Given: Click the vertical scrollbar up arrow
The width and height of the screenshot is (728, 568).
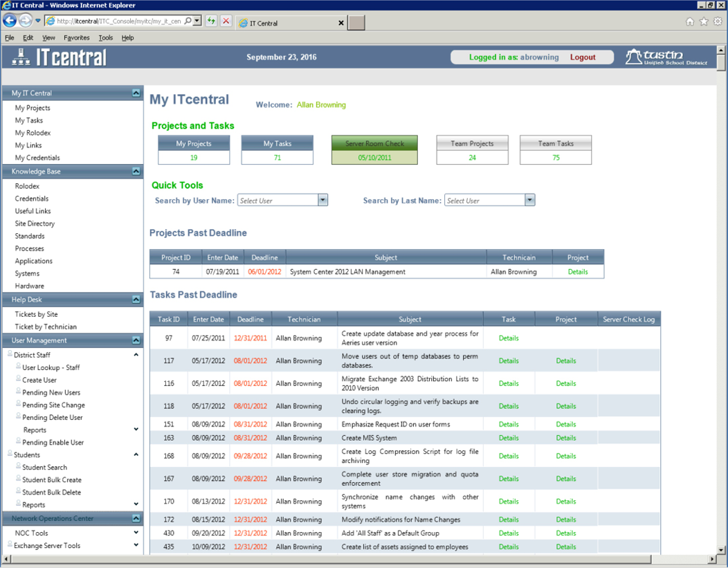Looking at the screenshot, I should (x=720, y=50).
